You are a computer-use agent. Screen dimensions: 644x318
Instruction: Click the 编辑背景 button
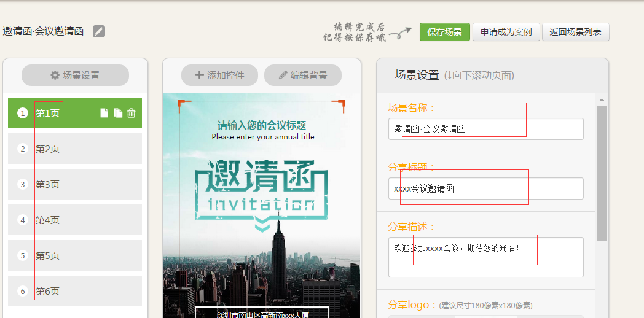[303, 75]
